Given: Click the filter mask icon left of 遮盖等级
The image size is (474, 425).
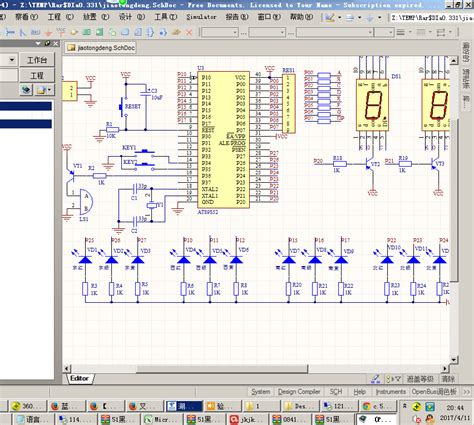Looking at the screenshot, I should click(x=393, y=379).
